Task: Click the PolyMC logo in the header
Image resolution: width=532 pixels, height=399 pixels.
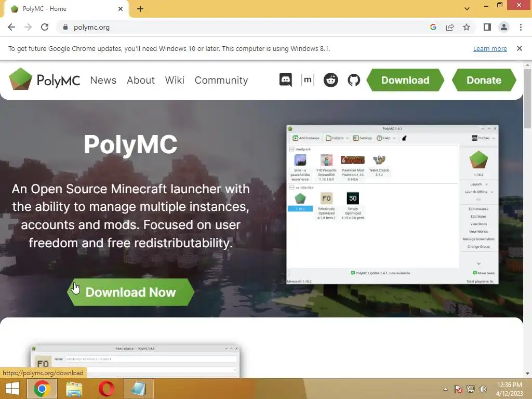Action: click(45, 79)
